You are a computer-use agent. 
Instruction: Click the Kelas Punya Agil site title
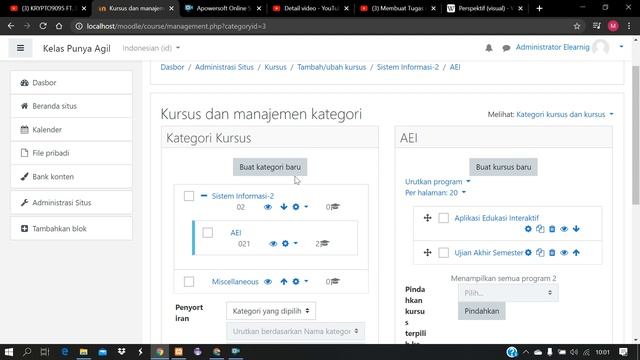point(77,49)
